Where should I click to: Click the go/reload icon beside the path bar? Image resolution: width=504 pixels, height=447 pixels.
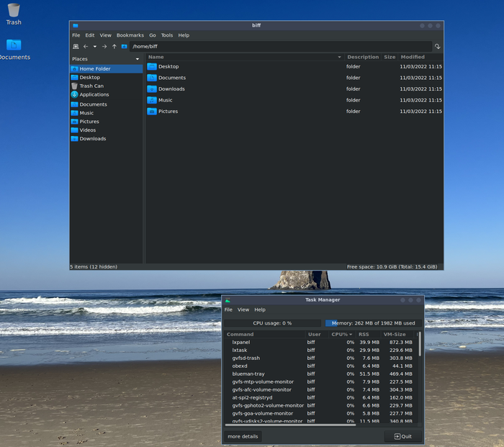437,47
